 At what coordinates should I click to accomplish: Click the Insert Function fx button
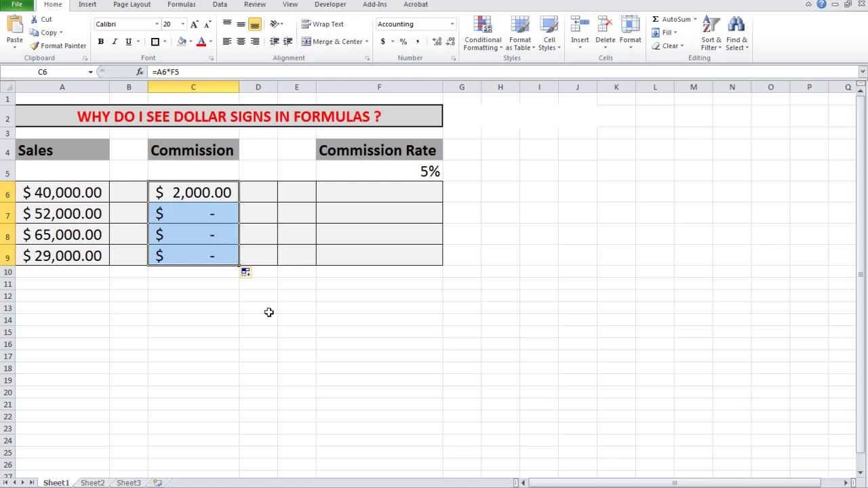point(140,72)
